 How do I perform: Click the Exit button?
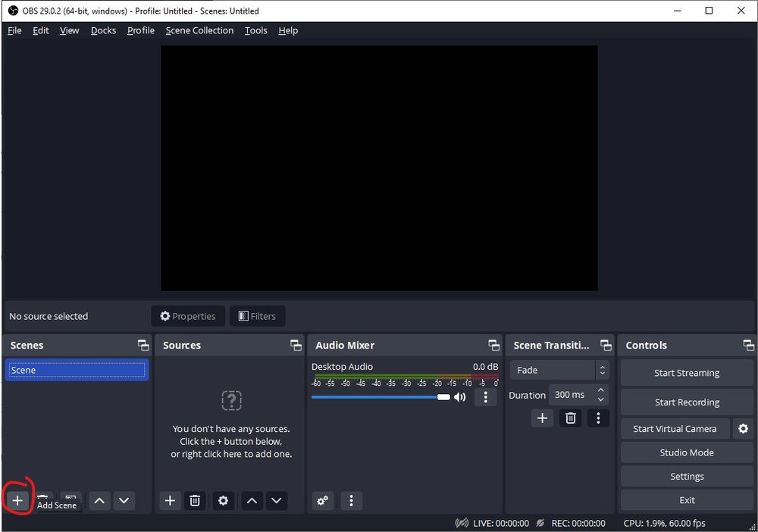click(687, 500)
